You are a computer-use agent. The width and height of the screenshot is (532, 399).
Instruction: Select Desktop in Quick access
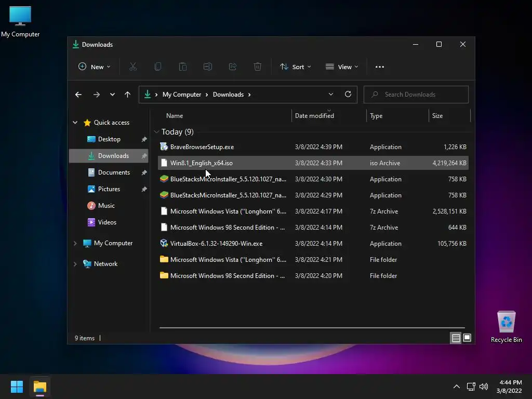pyautogui.click(x=109, y=139)
